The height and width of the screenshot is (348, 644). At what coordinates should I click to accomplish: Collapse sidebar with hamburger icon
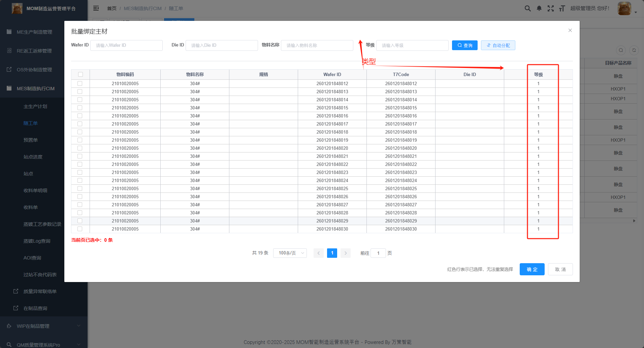click(x=96, y=8)
